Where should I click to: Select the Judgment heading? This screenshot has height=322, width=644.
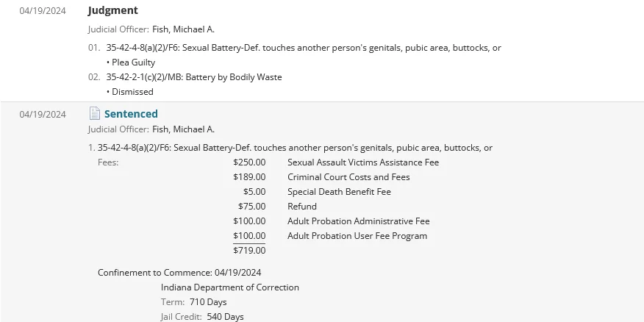[113, 10]
